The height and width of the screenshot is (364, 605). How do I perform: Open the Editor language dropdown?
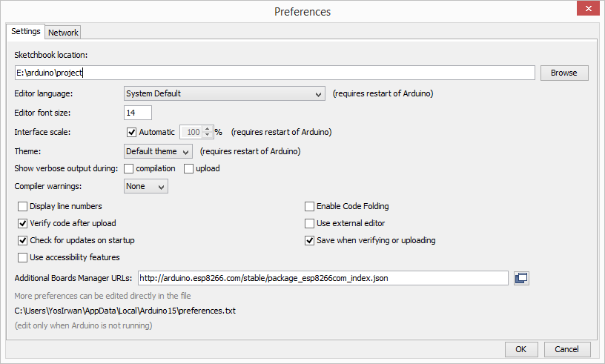(x=224, y=93)
